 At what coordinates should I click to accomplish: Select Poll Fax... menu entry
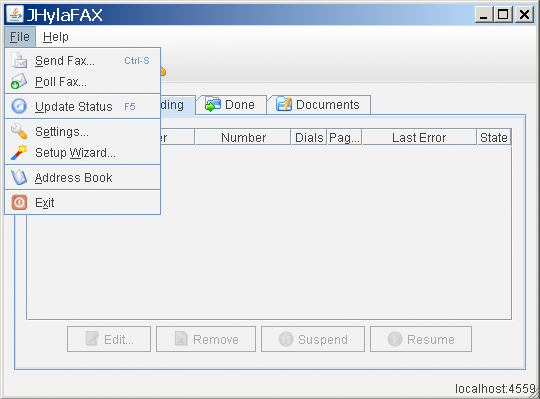(x=83, y=82)
